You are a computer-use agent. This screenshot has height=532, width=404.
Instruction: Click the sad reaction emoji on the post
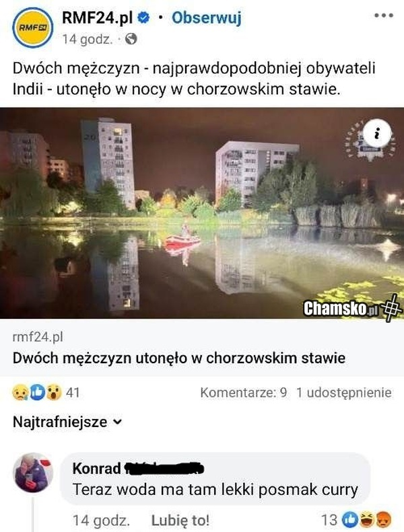[20, 393]
